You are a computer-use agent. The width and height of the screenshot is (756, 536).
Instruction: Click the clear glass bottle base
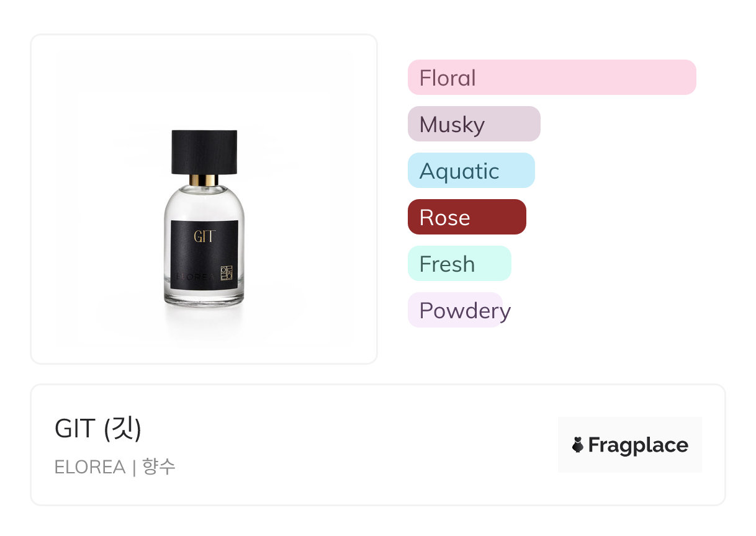pyautogui.click(x=204, y=295)
